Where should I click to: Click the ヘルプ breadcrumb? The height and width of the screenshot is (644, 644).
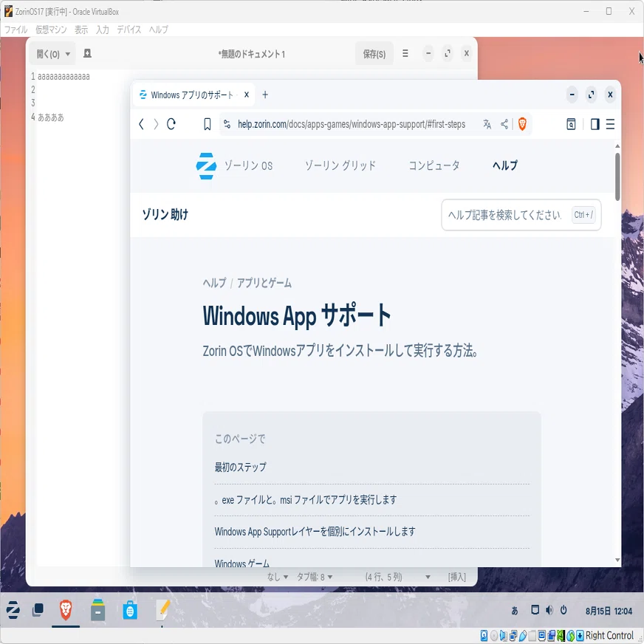coord(214,283)
